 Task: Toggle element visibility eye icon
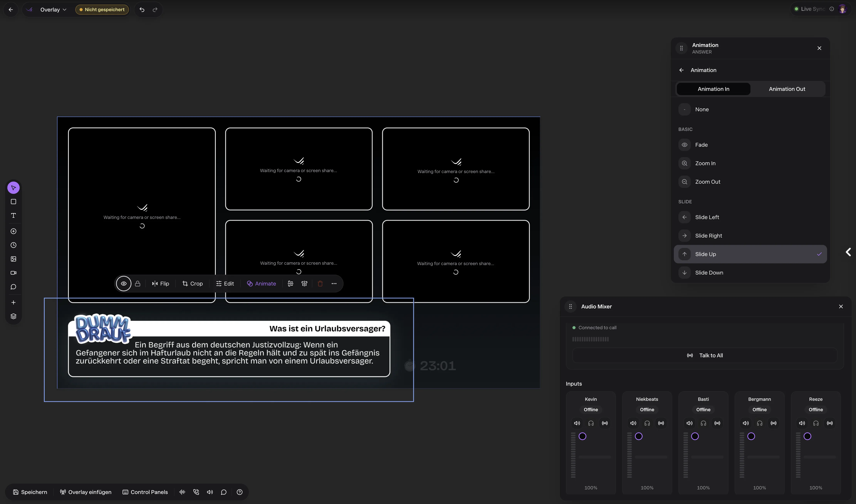(x=124, y=284)
